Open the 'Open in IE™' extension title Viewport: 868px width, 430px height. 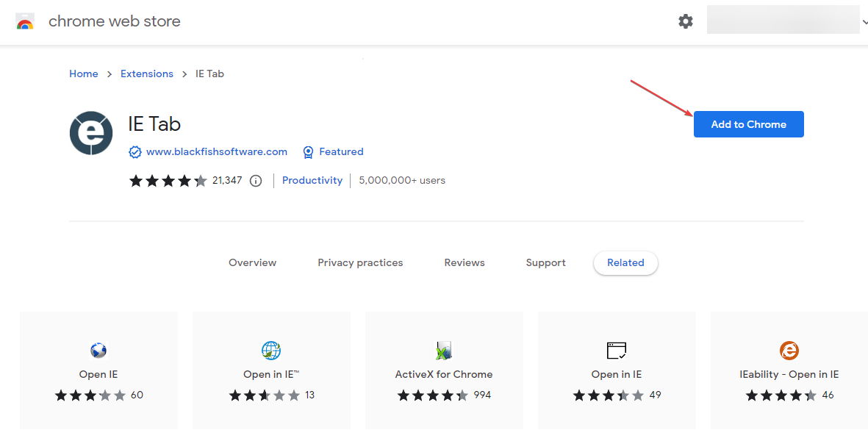point(271,375)
